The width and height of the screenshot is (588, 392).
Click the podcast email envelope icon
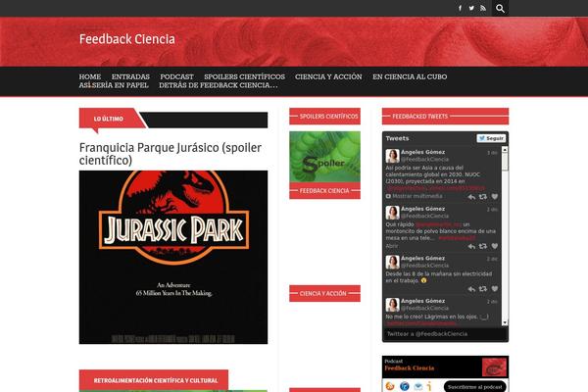[418, 386]
